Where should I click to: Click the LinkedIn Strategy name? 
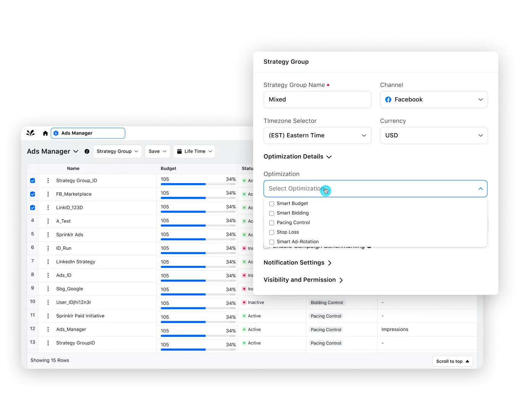[76, 262]
